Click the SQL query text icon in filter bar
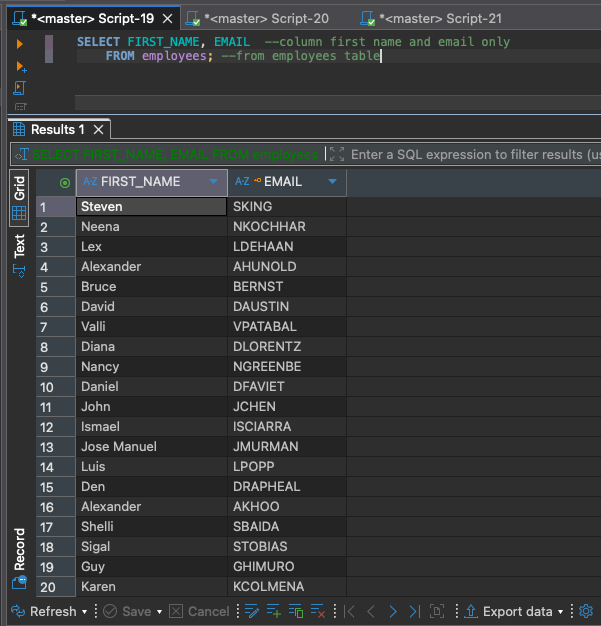Viewport: 601px width, 626px height. 22,154
